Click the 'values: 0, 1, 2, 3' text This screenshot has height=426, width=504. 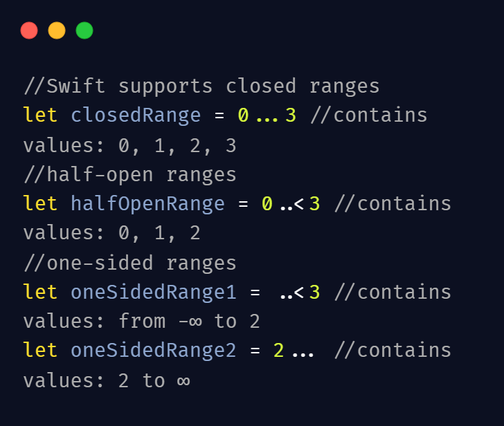(x=130, y=146)
